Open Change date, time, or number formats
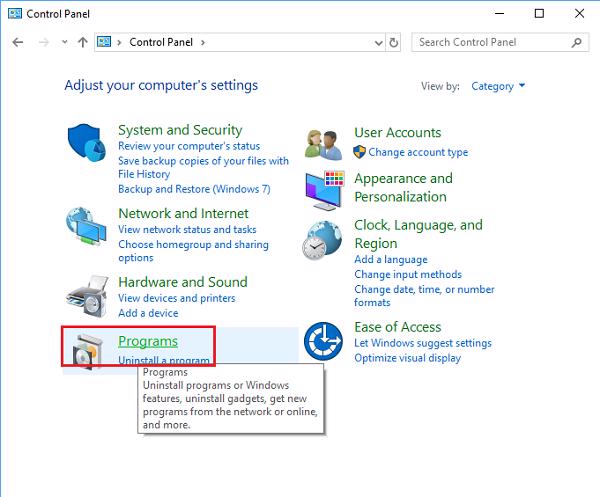The width and height of the screenshot is (600, 497). (x=424, y=296)
